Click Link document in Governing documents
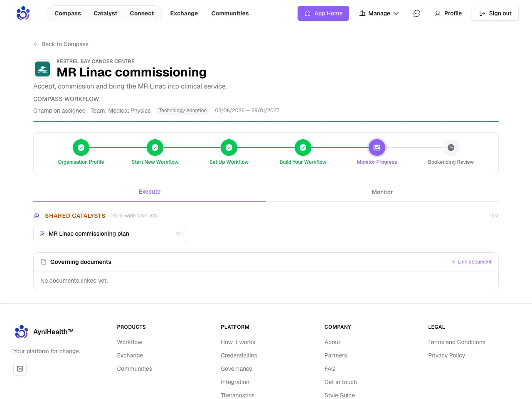532x399 pixels. point(471,262)
